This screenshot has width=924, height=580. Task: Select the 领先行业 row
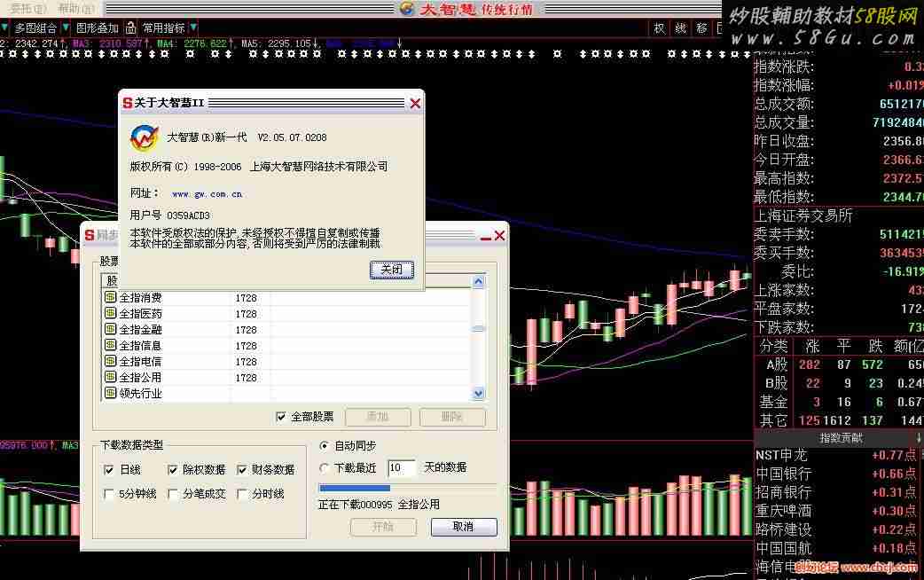pos(286,393)
